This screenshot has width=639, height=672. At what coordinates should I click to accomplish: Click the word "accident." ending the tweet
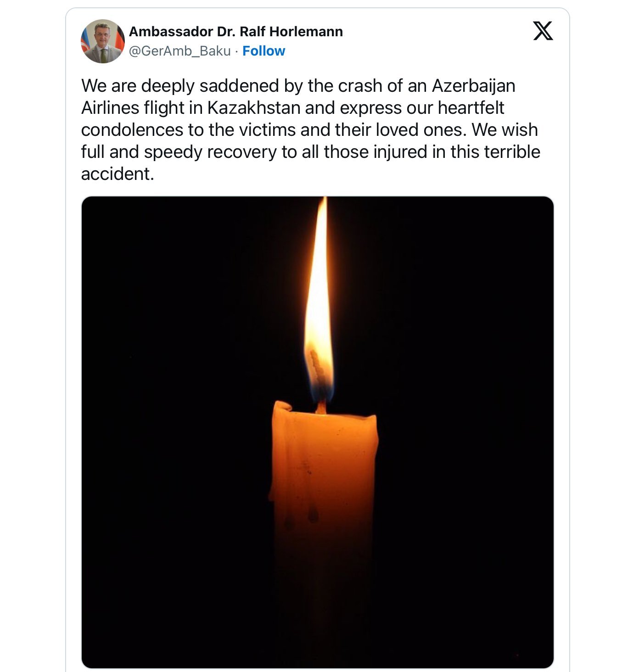(x=118, y=174)
